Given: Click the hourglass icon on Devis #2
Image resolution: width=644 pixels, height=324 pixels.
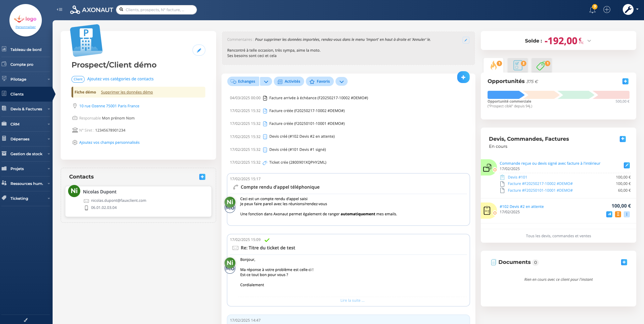Looking at the screenshot, I should [x=618, y=214].
